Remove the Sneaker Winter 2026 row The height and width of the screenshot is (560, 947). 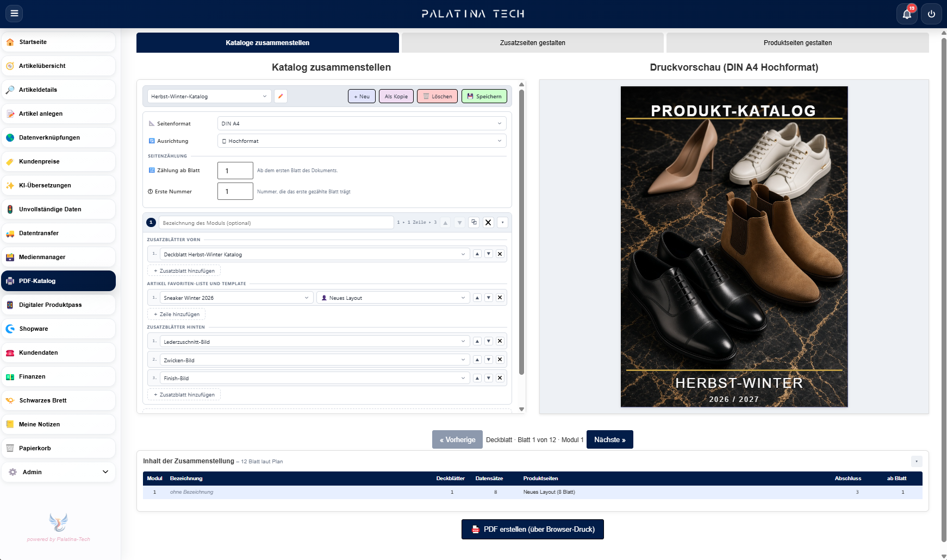tap(500, 298)
